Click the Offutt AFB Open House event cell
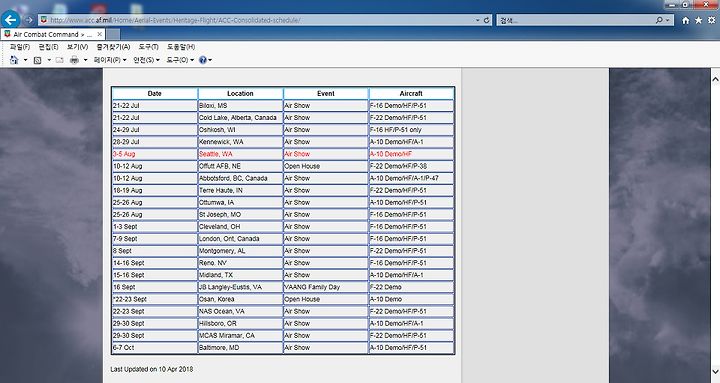 [326, 166]
